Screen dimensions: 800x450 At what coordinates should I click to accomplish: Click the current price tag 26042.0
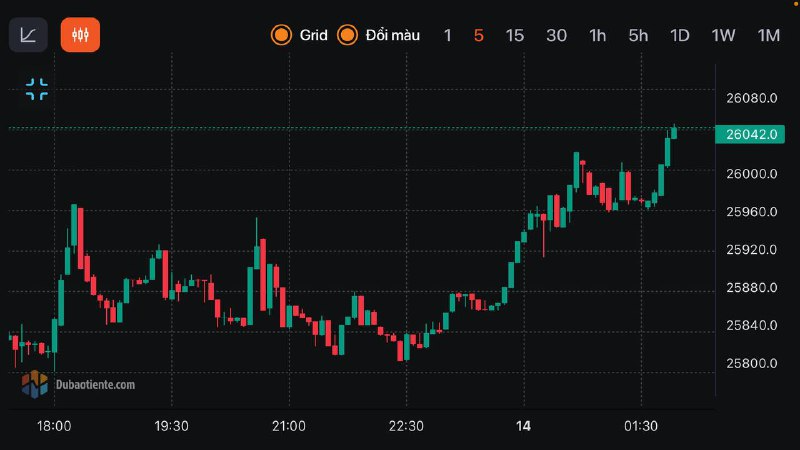(x=750, y=134)
